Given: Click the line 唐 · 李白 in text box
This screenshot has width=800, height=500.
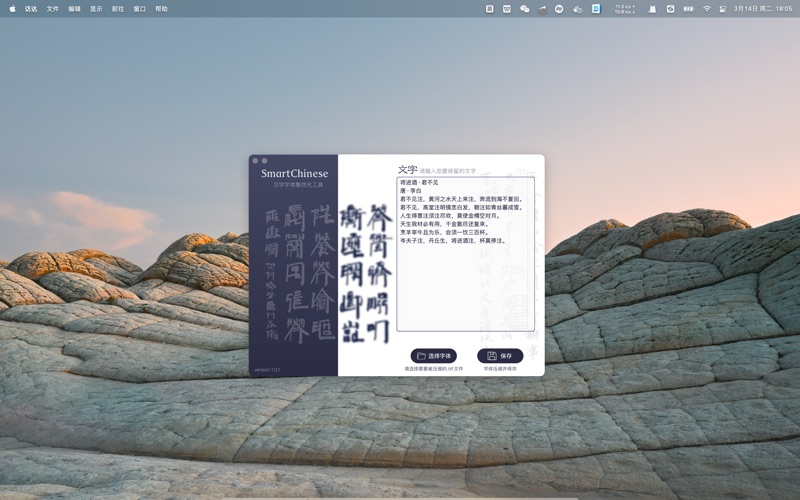Looking at the screenshot, I should click(410, 191).
